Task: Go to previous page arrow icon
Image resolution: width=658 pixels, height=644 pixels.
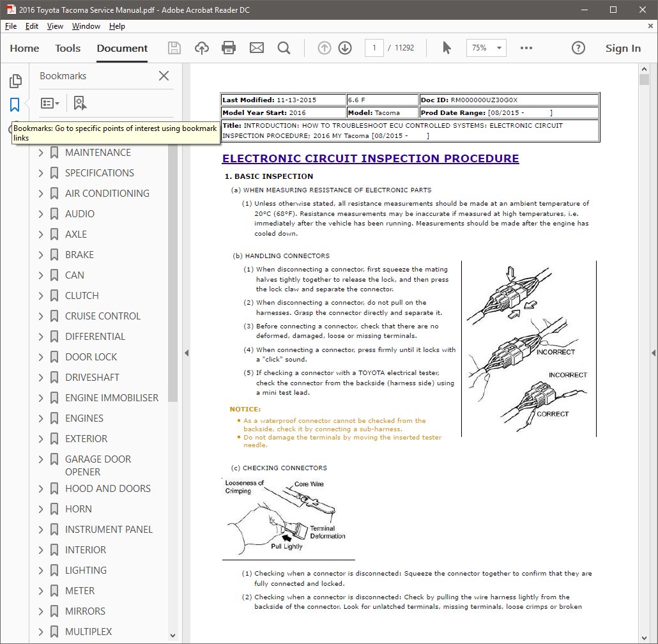Action: pos(324,48)
